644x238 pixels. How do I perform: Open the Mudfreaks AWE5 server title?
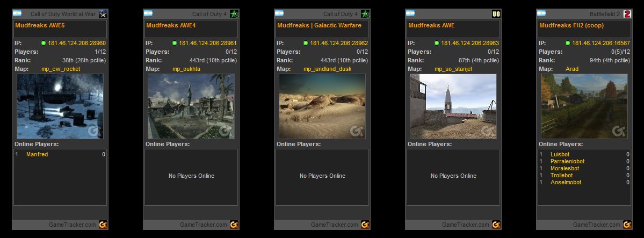pyautogui.click(x=40, y=25)
